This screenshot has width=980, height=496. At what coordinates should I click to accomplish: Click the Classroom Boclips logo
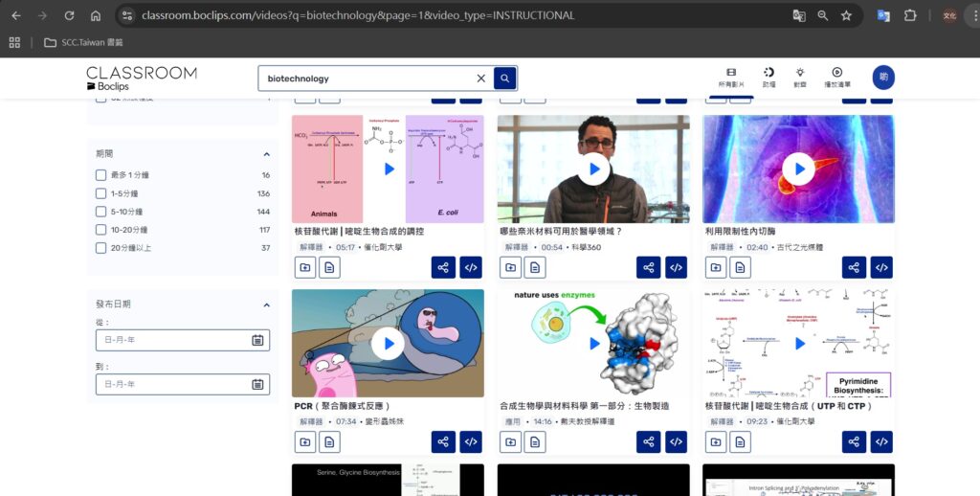coord(141,79)
